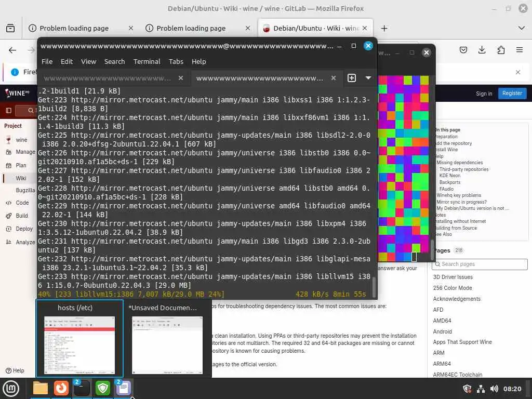Open the 256 Color Mode wiki page
This screenshot has width=532, height=399.
[453, 288]
